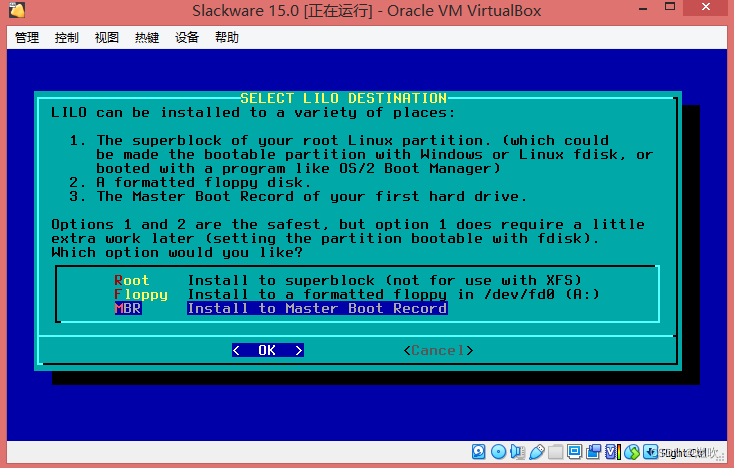Close the VirtualBox window

pos(706,7)
